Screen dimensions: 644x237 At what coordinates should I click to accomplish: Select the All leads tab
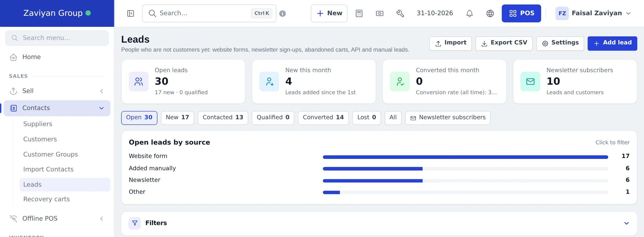click(393, 118)
